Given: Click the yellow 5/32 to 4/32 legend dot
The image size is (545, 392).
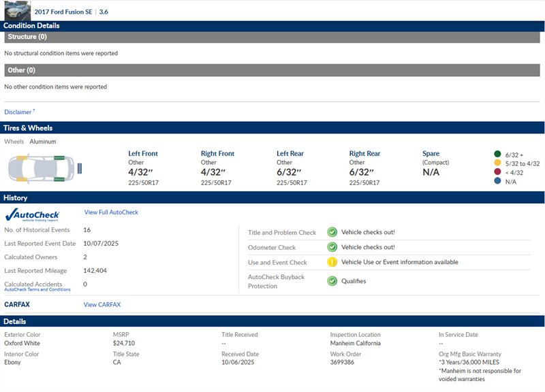Looking at the screenshot, I should click(497, 163).
